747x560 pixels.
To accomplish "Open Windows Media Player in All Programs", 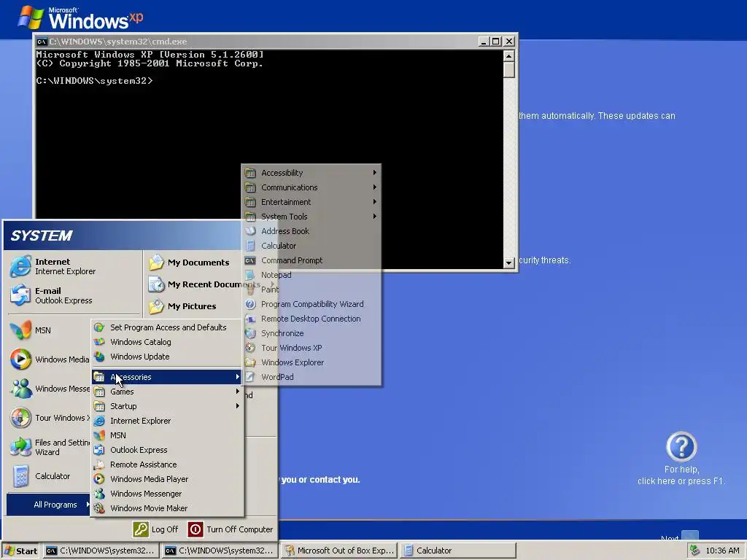I will point(167,479).
